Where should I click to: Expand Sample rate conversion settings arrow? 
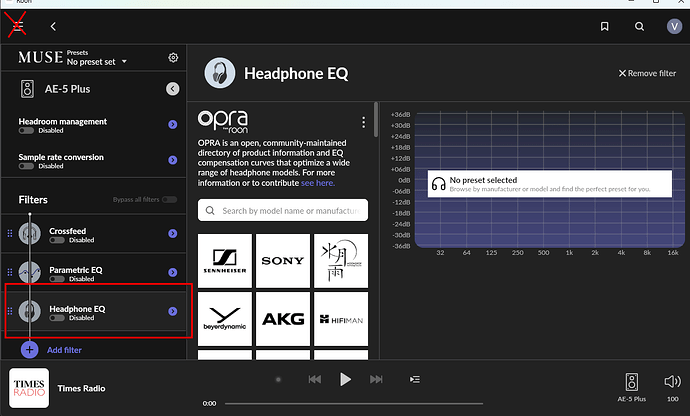(x=173, y=161)
